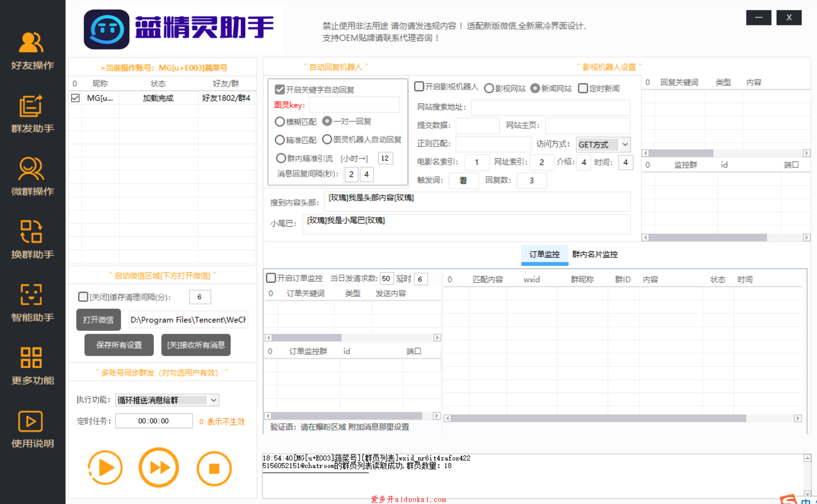Open the 更多功能 grid icon
This screenshot has height=504, width=817.
[31, 358]
